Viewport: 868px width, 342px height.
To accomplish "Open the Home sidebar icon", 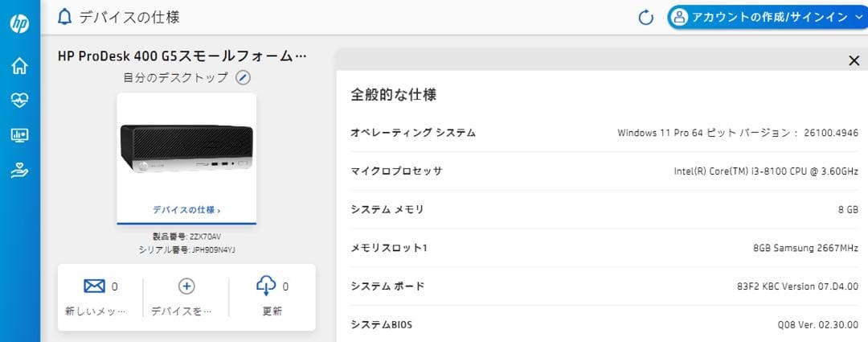I will [19, 66].
